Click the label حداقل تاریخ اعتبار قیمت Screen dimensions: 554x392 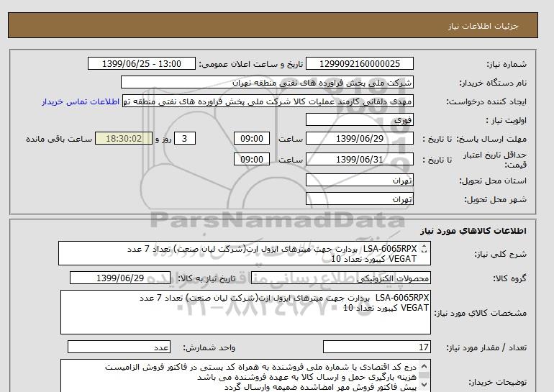coord(495,160)
